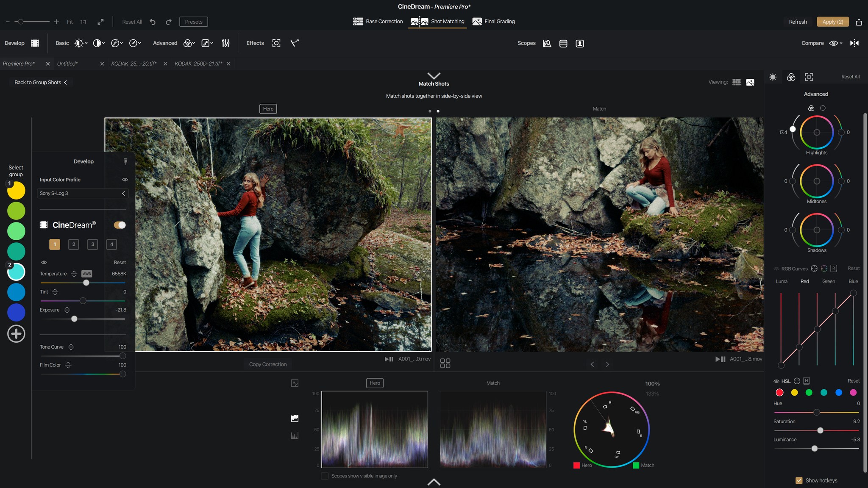Select the KODAK_25...-20.tif* tab

[134, 64]
